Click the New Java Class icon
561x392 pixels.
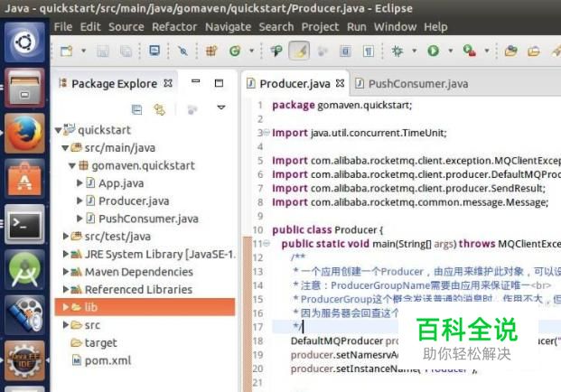pyautogui.click(x=235, y=51)
